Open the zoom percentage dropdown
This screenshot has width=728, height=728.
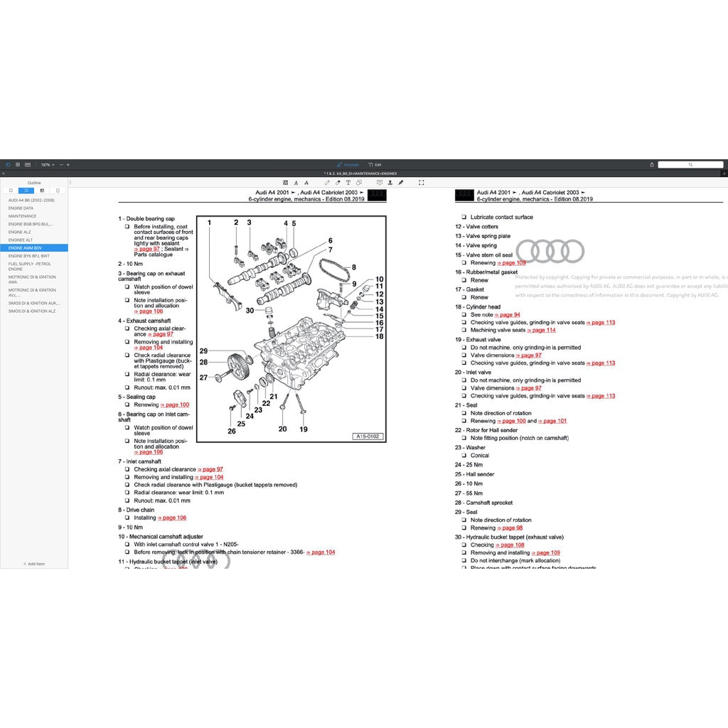(47, 164)
